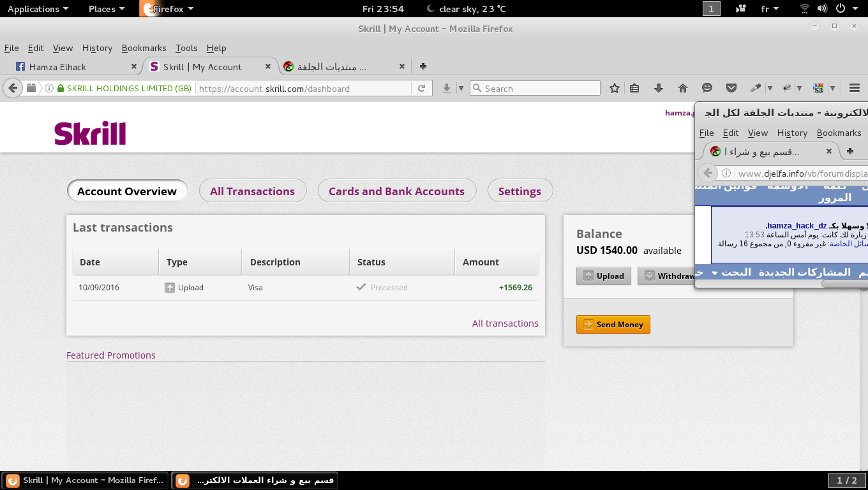Image resolution: width=868 pixels, height=490 pixels.
Task: Click the bug-shaped toolbar icon
Action: pyautogui.click(x=788, y=89)
